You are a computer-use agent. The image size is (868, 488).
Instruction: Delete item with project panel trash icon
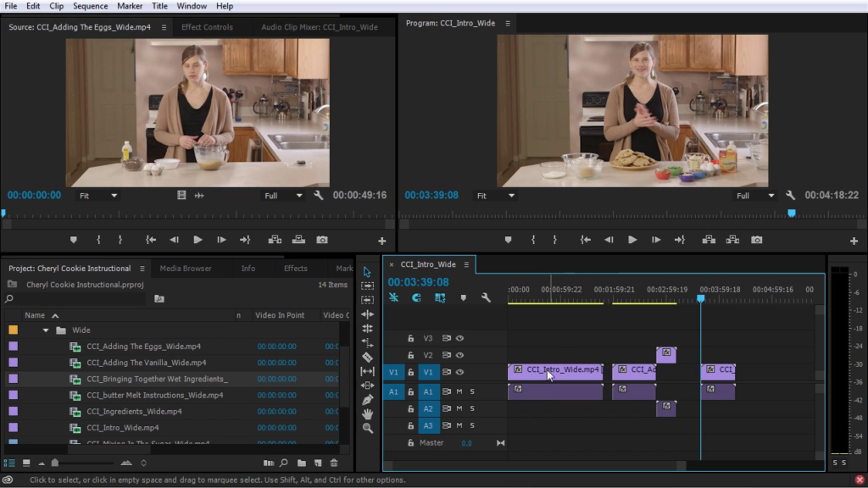pos(334,463)
